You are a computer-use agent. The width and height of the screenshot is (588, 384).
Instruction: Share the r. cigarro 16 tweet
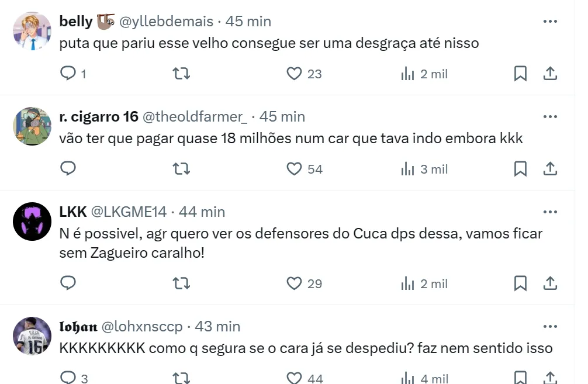click(x=550, y=169)
